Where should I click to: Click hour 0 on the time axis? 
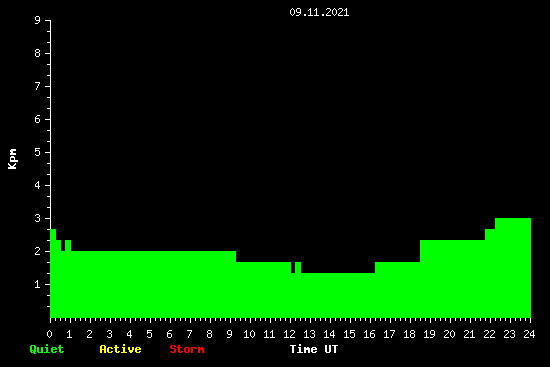click(49, 334)
